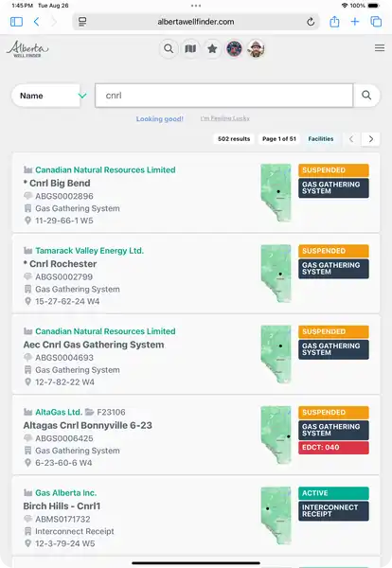Click the factory icon beside Gas Alberta Inc.
Image resolution: width=392 pixels, height=568 pixels.
27,492
